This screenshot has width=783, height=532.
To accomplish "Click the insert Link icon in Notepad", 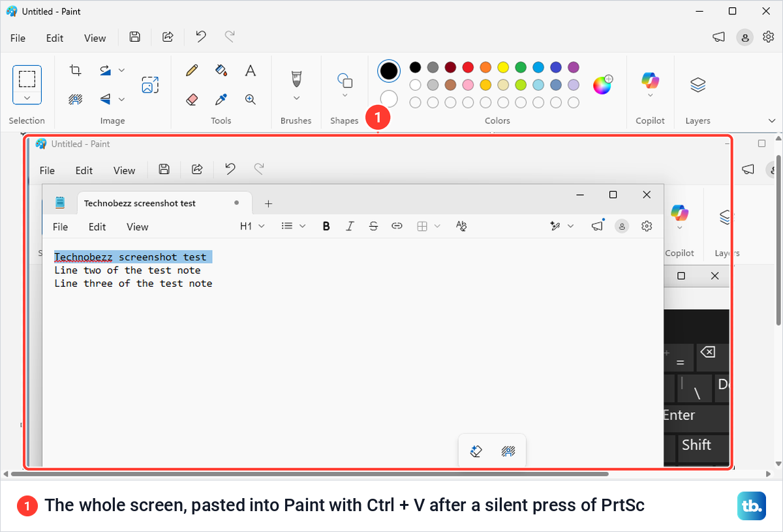I will point(397,226).
